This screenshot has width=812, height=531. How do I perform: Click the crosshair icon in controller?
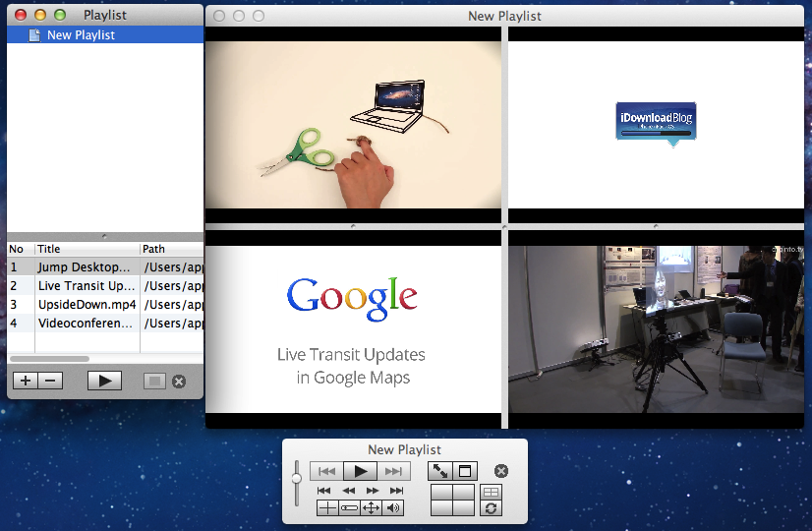tap(327, 507)
